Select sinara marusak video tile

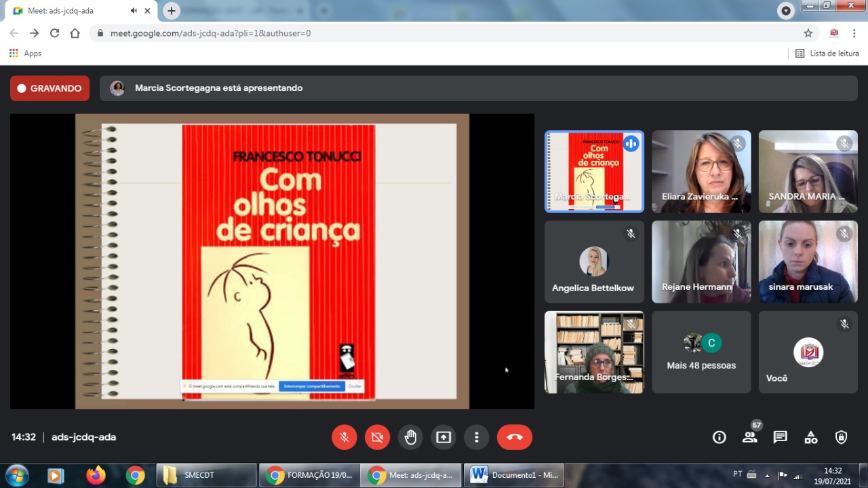click(808, 261)
